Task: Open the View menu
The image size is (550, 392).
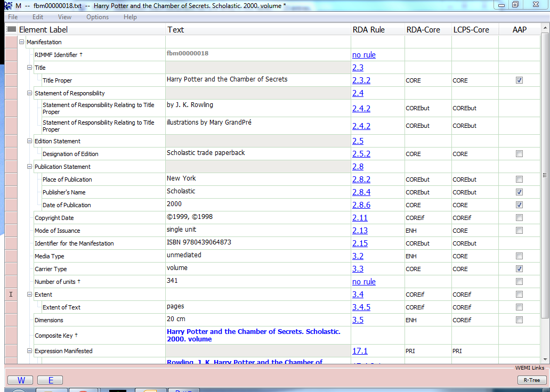Action: [x=64, y=17]
